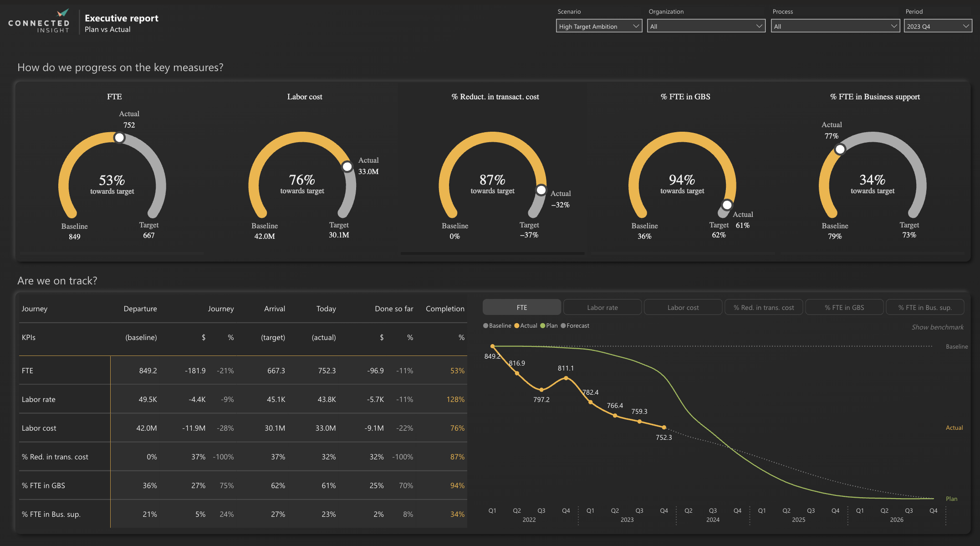
Task: Open the % Red. in trans. cost tab
Action: (764, 307)
